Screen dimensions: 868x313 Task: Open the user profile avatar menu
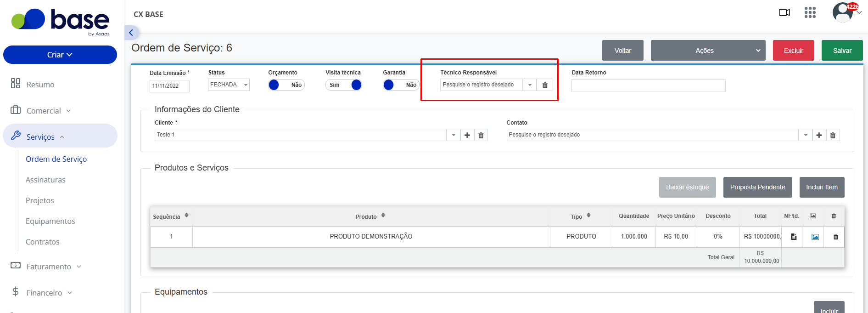(x=843, y=12)
